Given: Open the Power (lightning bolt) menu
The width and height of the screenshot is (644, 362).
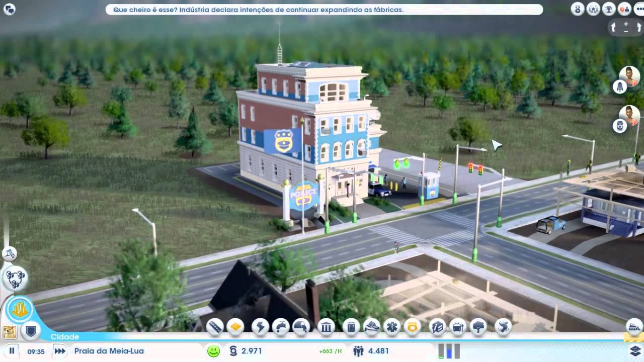Looking at the screenshot, I should click(x=261, y=327).
